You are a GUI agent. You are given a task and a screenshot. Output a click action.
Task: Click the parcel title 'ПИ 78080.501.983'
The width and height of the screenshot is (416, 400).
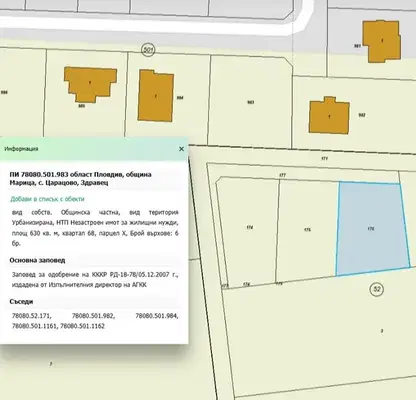coord(39,174)
